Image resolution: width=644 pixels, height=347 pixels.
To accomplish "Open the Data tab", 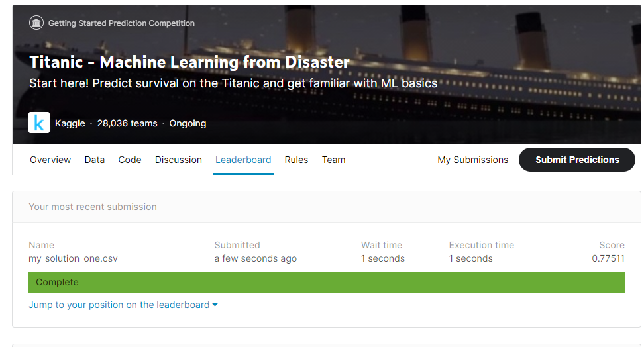I will pos(95,160).
